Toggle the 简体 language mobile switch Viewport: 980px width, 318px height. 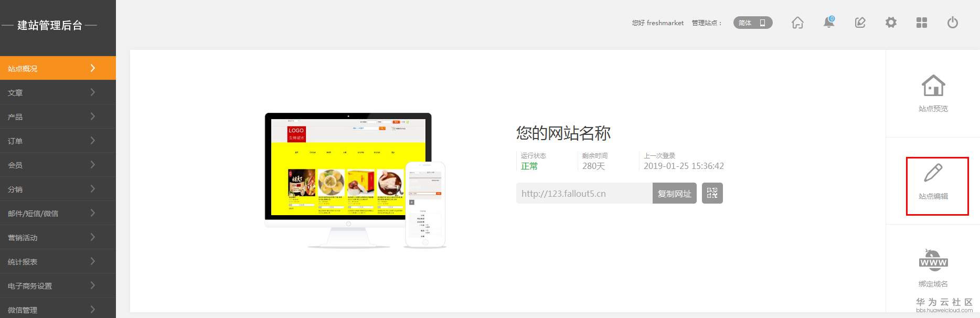[x=753, y=23]
